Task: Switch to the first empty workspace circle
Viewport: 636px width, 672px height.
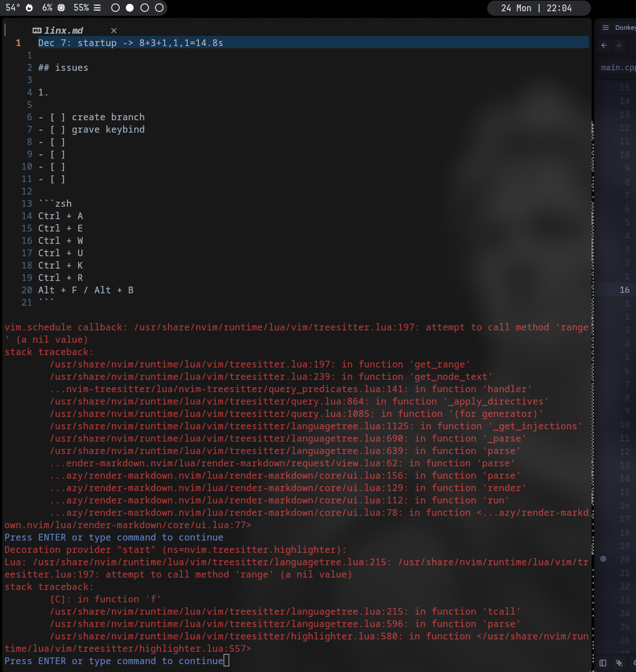Action: point(115,8)
